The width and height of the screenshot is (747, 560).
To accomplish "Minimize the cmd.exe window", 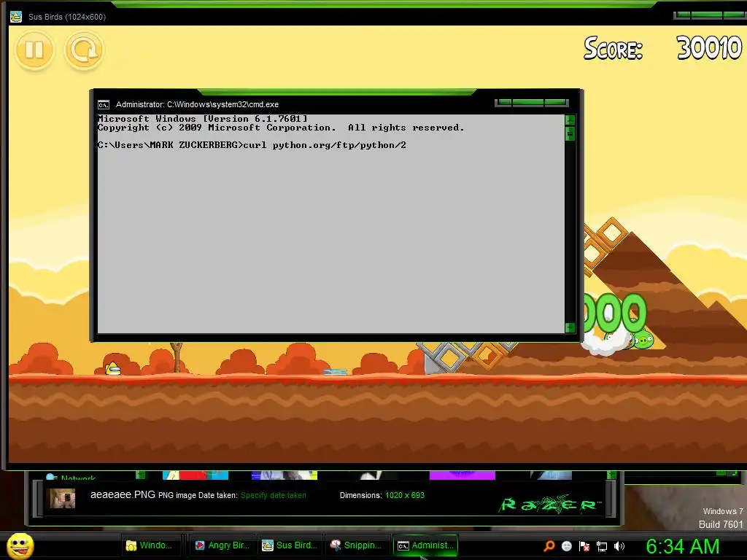I will pyautogui.click(x=503, y=102).
